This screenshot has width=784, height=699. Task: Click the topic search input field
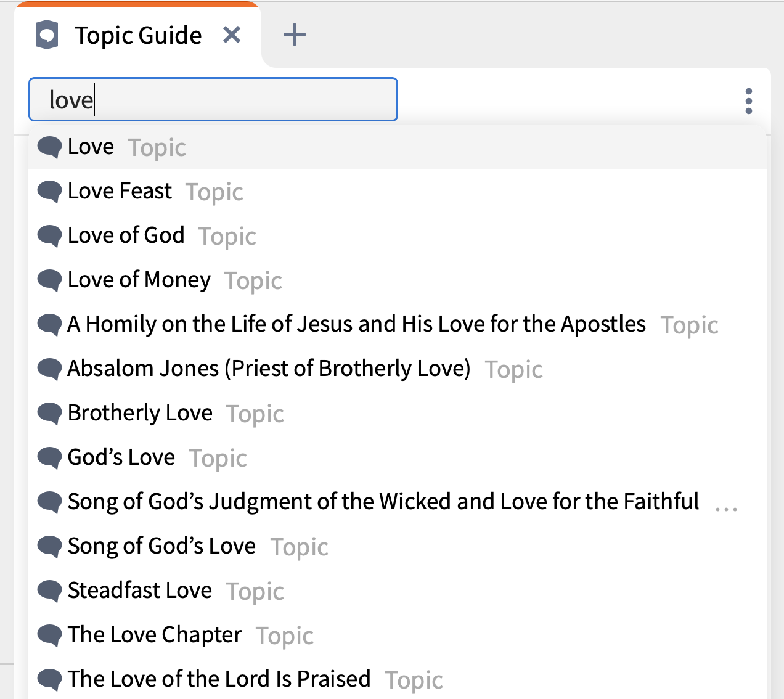pyautogui.click(x=213, y=99)
